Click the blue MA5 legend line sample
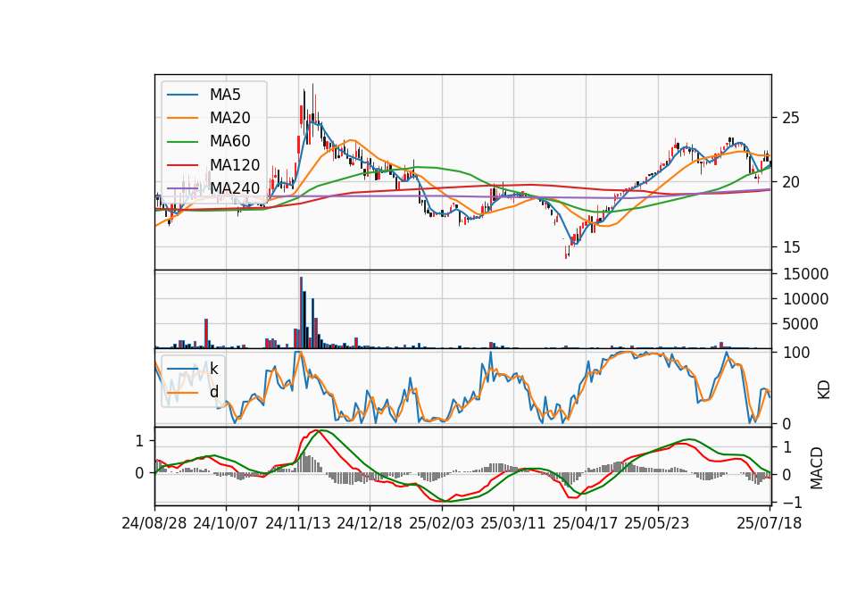The width and height of the screenshot is (857, 616). (182, 95)
